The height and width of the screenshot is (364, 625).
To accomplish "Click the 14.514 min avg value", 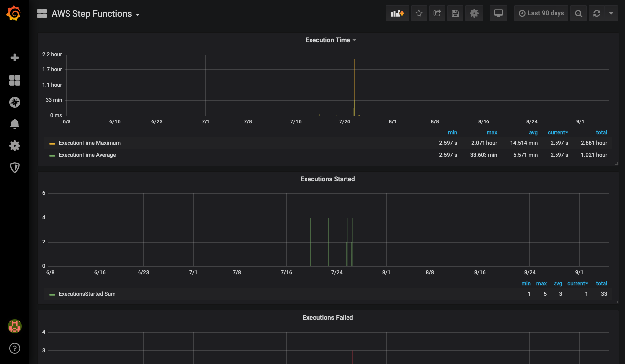I will click(524, 143).
